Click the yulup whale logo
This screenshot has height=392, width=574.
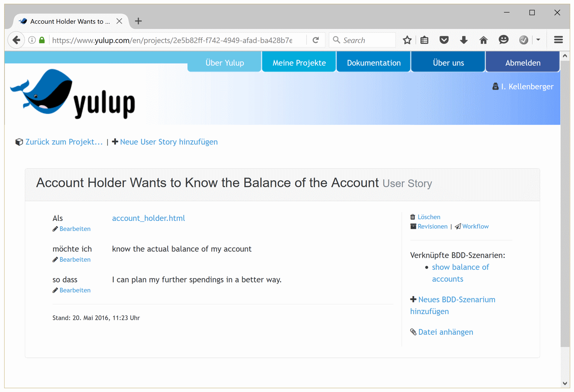tap(73, 94)
